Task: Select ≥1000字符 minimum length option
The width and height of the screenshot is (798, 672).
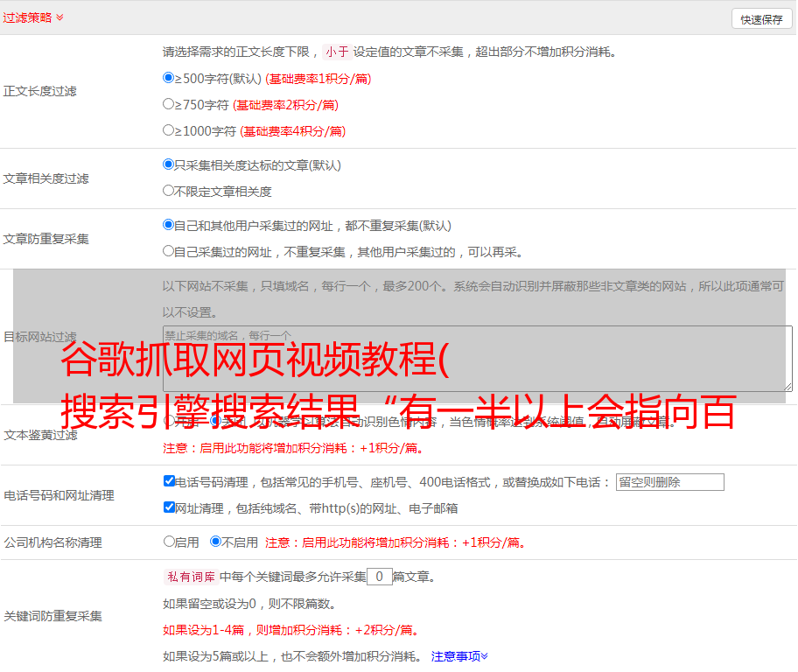Action: point(169,130)
